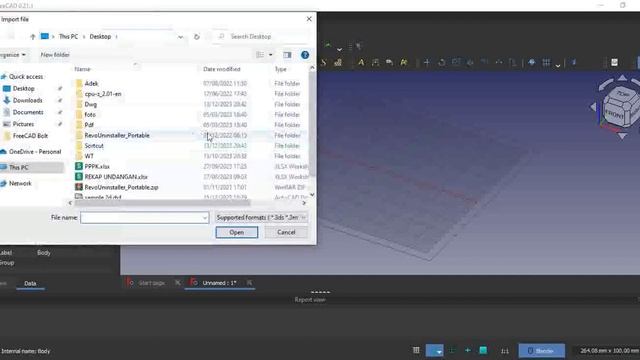The height and width of the screenshot is (360, 640).
Task: Open the Dwg folder
Action: (x=91, y=104)
